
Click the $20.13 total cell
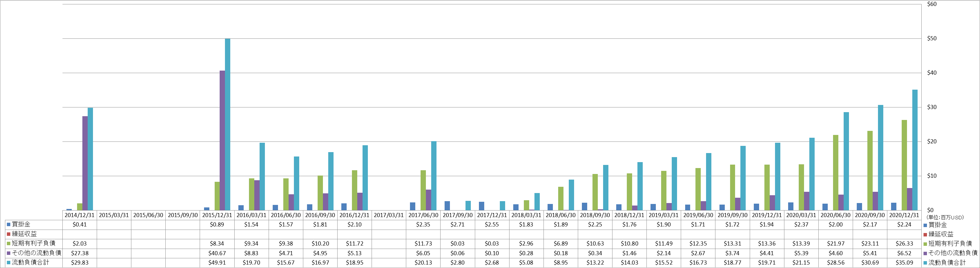pyautogui.click(x=423, y=263)
